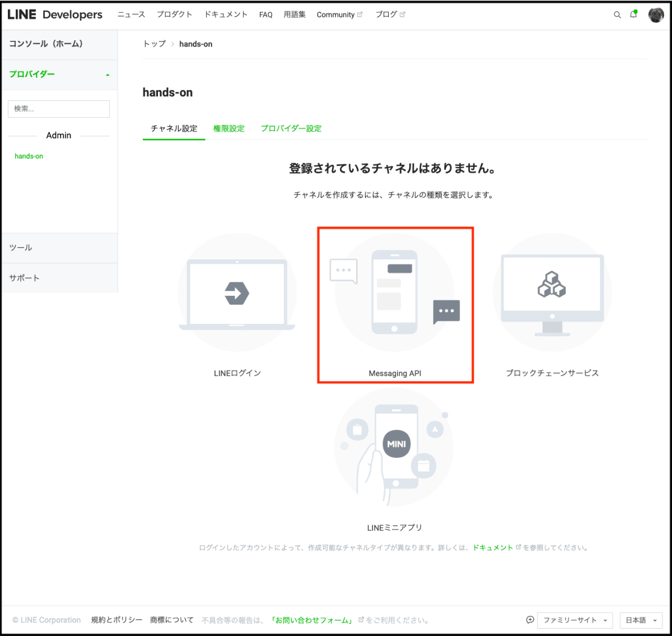
Task: Switch to the 権限設定 tab
Action: click(229, 128)
